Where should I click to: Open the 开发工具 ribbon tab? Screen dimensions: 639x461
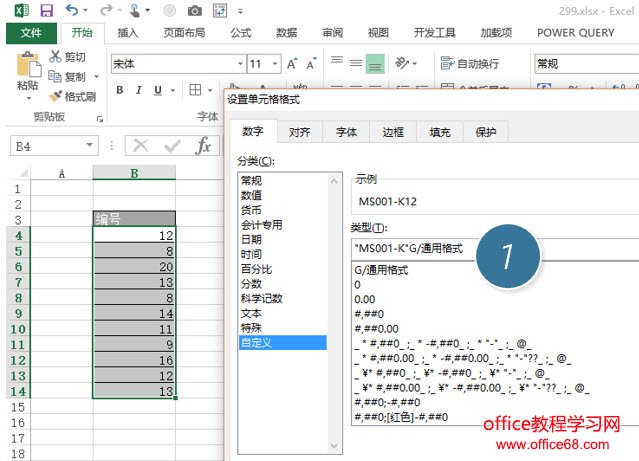coord(434,33)
